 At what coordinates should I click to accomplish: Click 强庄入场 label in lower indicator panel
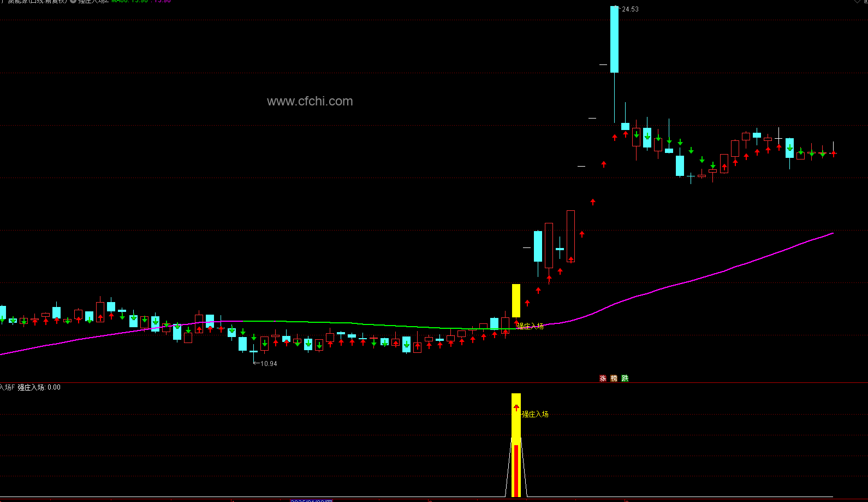535,414
